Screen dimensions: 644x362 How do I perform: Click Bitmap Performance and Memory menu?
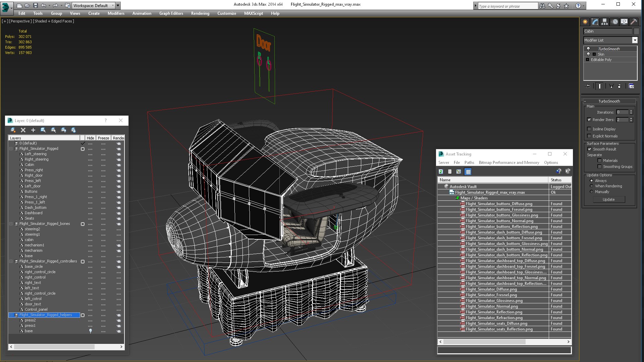(509, 163)
